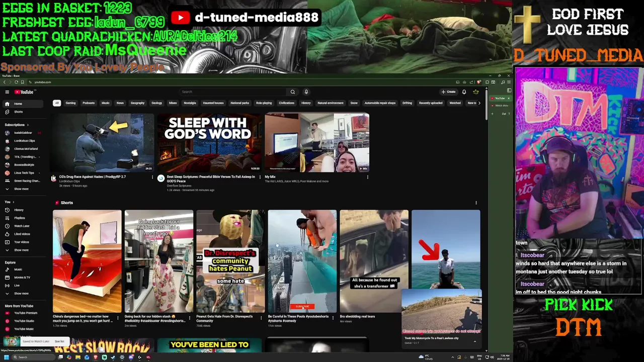The height and width of the screenshot is (362, 644).
Task: Open options menu for My Mix
Action: tap(368, 177)
